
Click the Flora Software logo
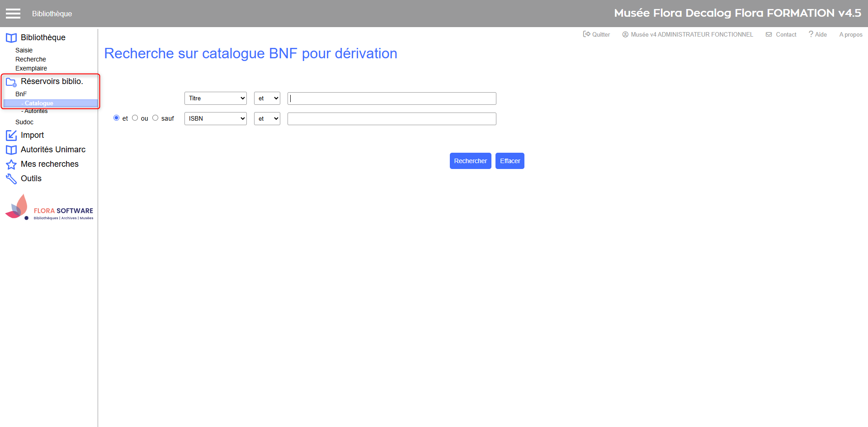[x=49, y=208]
